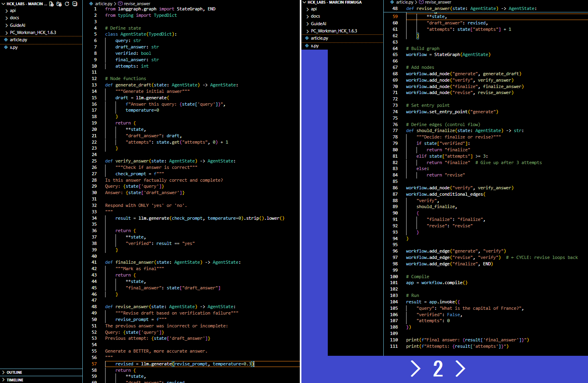Click 'workflow = StateGraph(AgentState)' on line 65
Screen dimensions: 588x383
click(448, 54)
